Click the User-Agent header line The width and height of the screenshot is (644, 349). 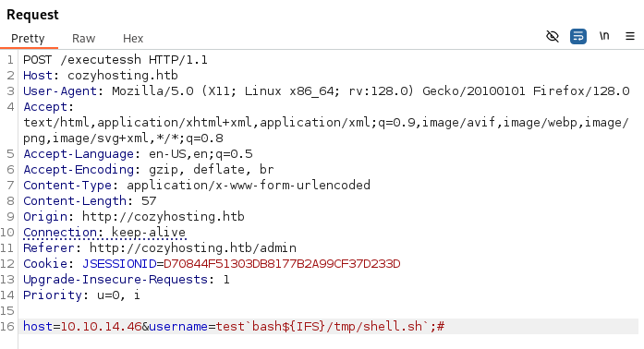point(326,91)
